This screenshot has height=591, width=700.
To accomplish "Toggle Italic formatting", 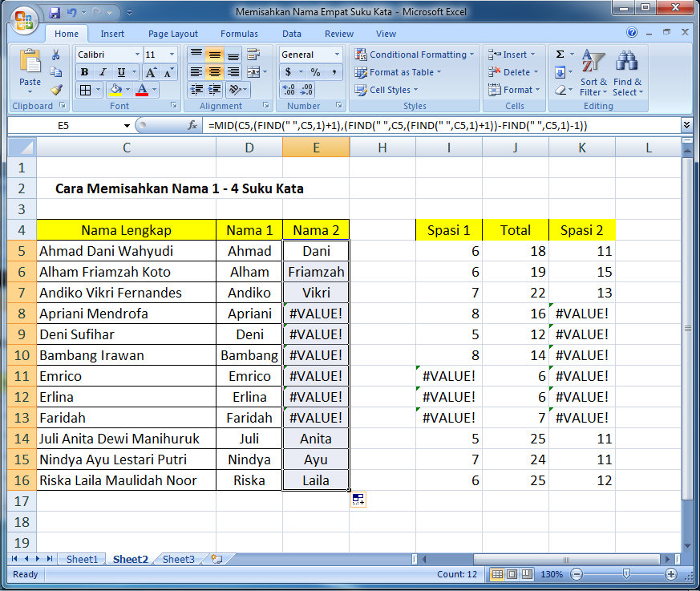I will [x=103, y=72].
